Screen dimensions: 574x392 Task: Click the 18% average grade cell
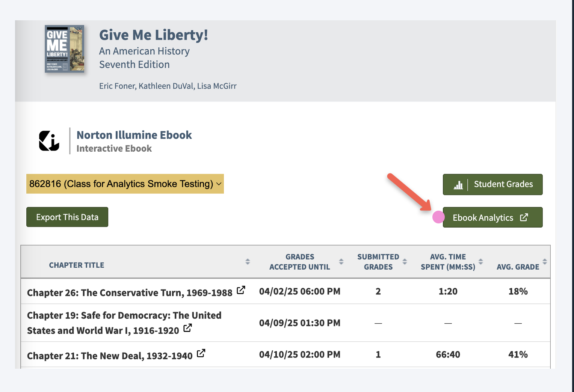[518, 291]
